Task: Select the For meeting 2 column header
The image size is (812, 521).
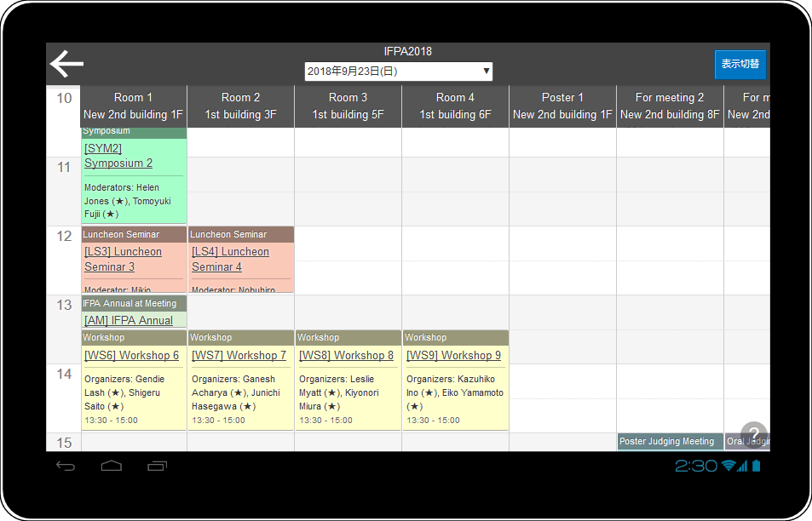Action: (x=670, y=106)
